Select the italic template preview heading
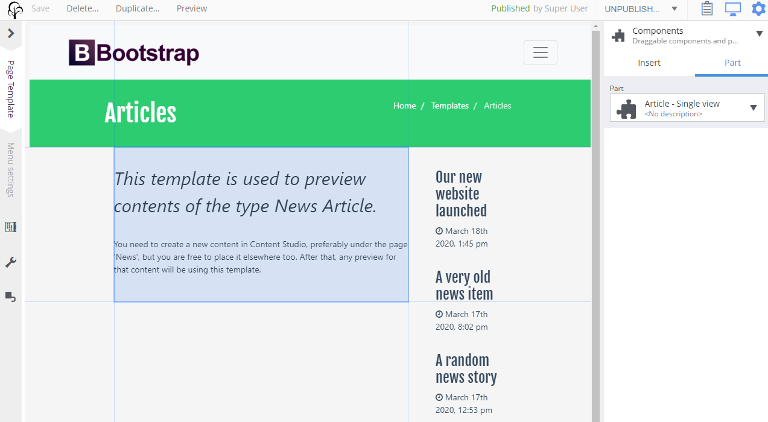This screenshot has height=422, width=768. tap(245, 192)
